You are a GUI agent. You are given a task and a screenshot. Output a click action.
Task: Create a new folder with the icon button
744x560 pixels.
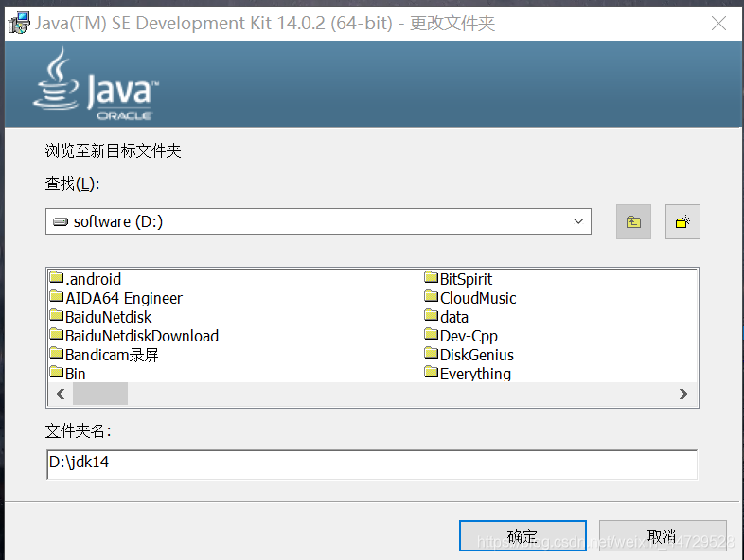click(682, 221)
